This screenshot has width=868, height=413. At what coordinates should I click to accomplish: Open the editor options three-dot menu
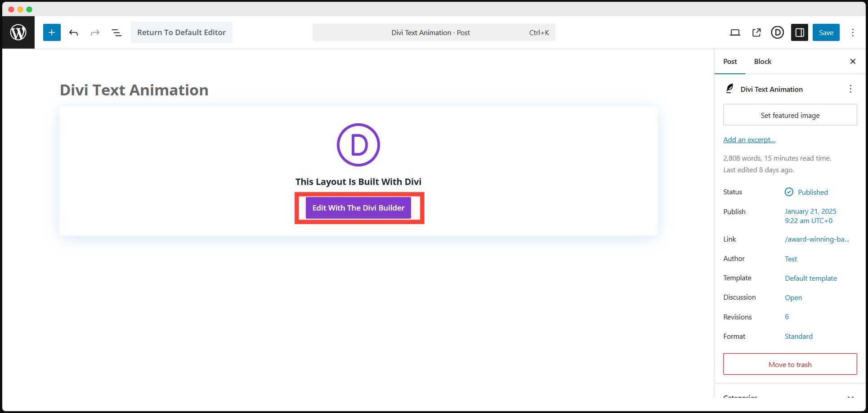(x=853, y=32)
